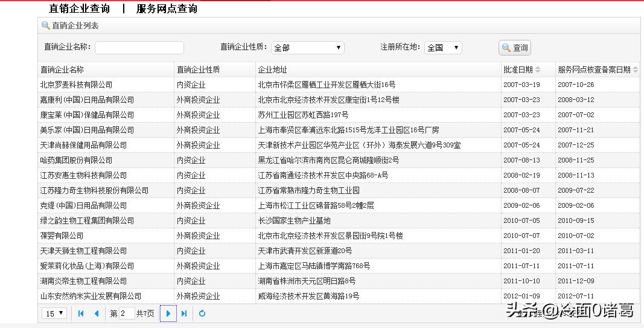Select row 嘉康利(中国)日用品有限公司
644x328 pixels.
pos(339,100)
